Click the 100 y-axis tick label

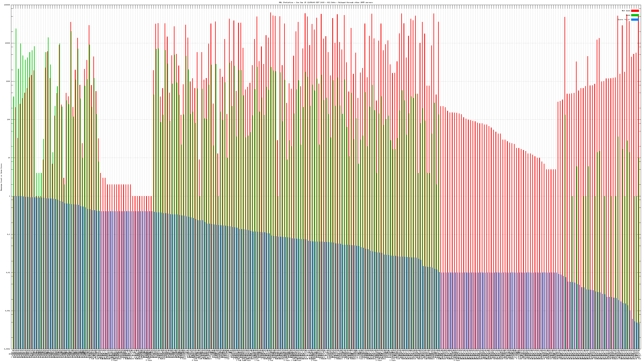(8, 120)
